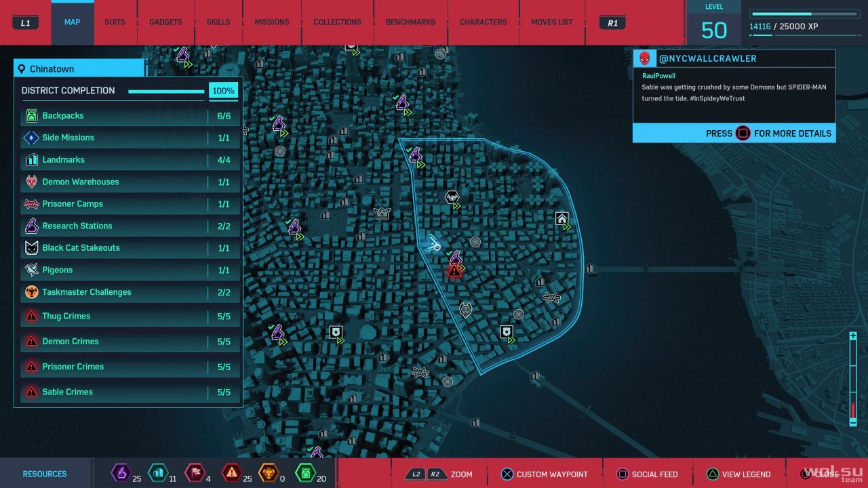Click the L2 R2 ZOOM control
The width and height of the screenshot is (868, 488).
pos(438,474)
